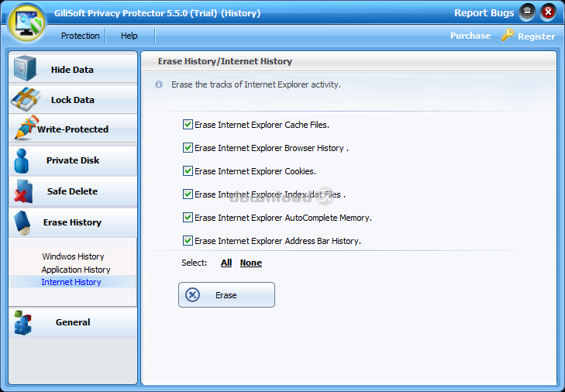
Task: Click Report Bugs in title bar
Action: [x=484, y=13]
